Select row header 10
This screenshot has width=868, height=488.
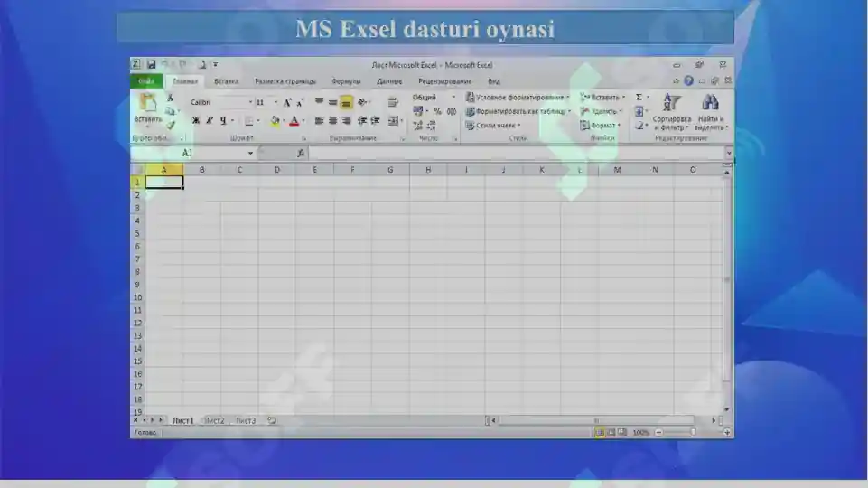[137, 297]
